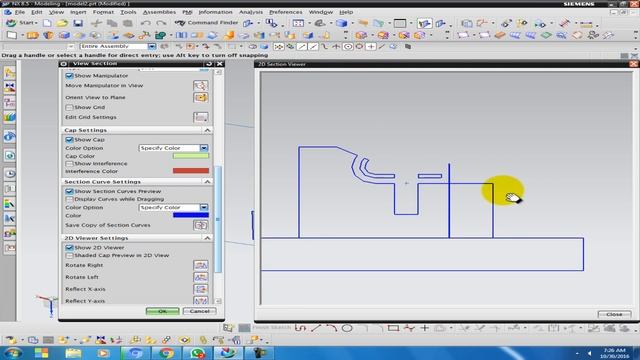This screenshot has width=640, height=360.
Task: Collapse the Cap Settings section
Action: coord(207,130)
